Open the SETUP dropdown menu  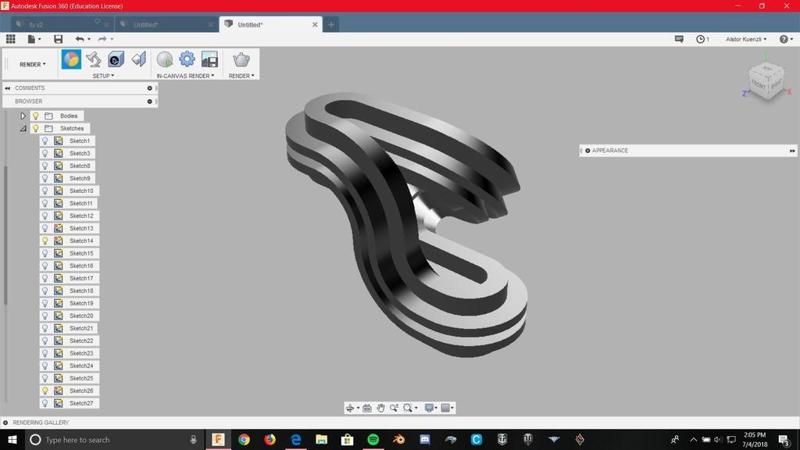click(x=104, y=76)
